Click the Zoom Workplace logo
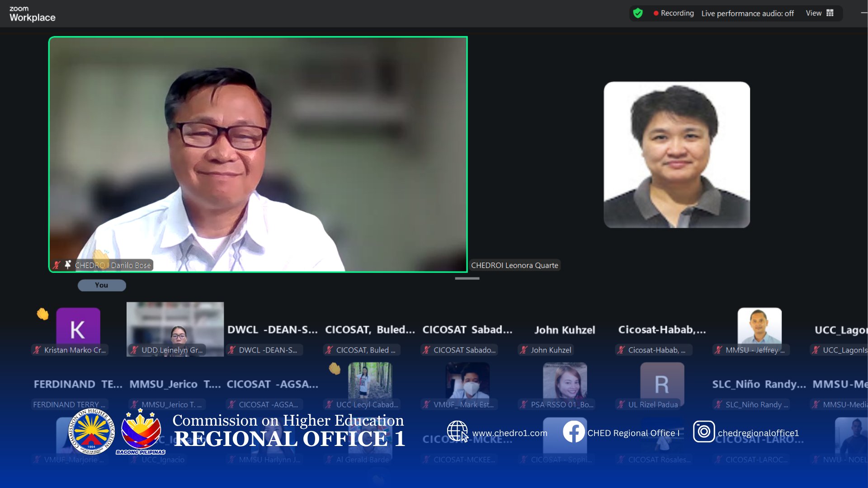Image resolution: width=868 pixels, height=488 pixels. 32,14
